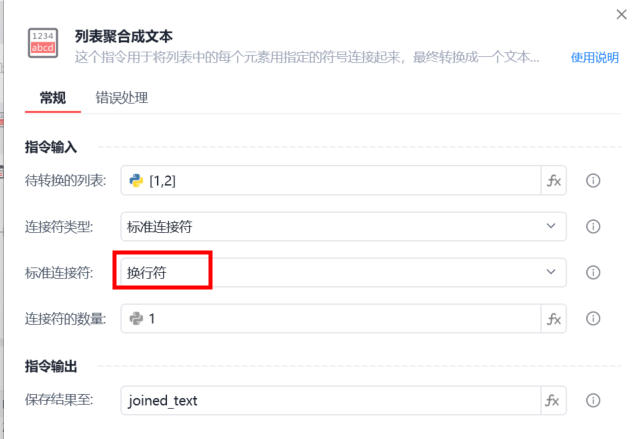Click fx icon for 连接符的数量 field
Viewport: 634px width, 439px height.
pos(554,319)
